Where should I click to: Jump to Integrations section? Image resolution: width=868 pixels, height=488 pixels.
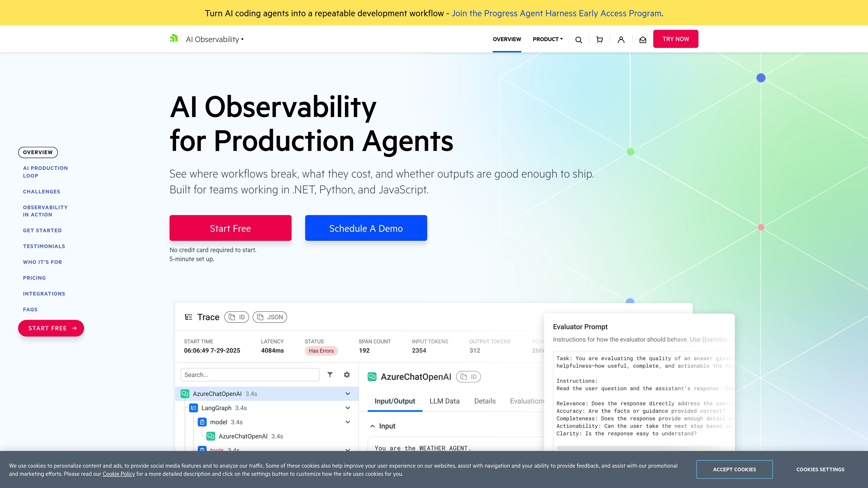point(44,294)
